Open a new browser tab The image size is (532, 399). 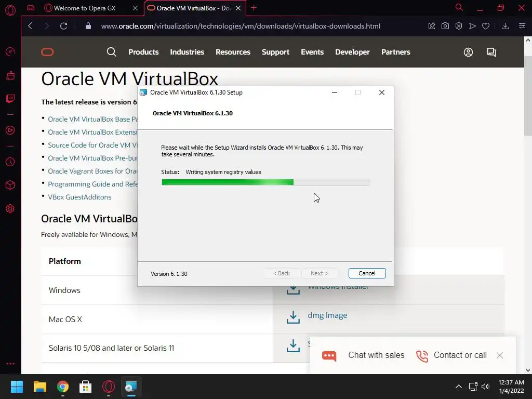point(254,8)
